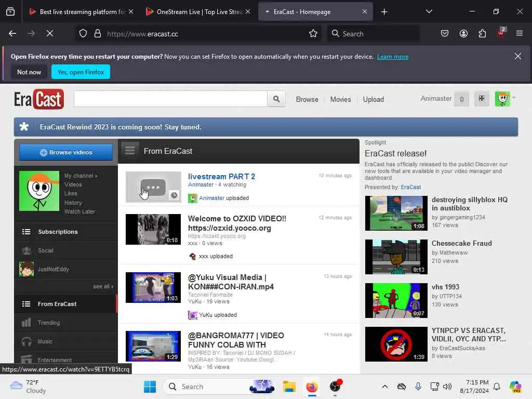This screenshot has height=399, width=532.
Task: Click the Animaster uploader avatar under livestream
Action: 192,198
